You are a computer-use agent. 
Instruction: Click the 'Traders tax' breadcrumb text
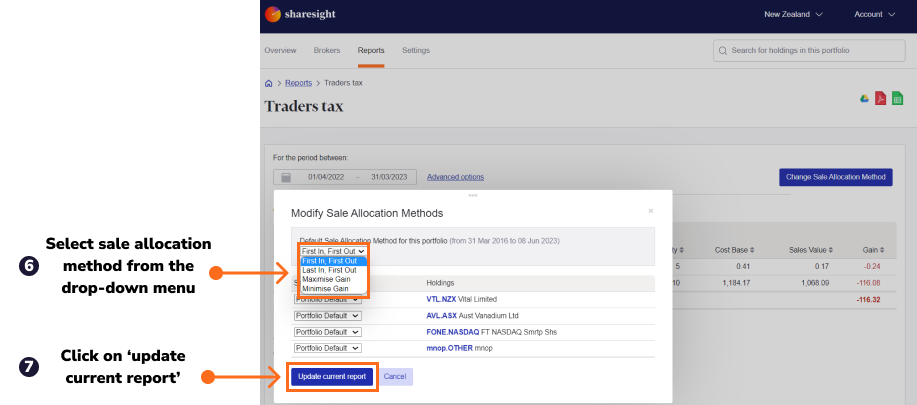[x=343, y=83]
